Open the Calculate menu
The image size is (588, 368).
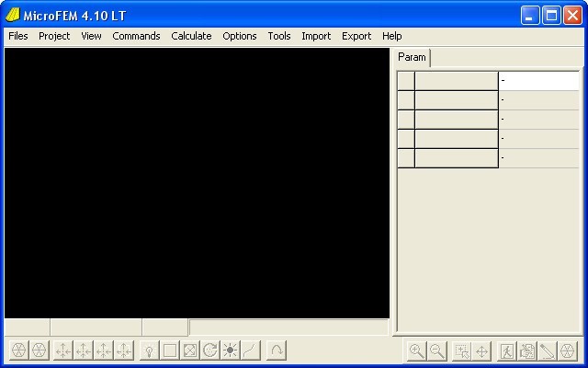click(x=191, y=36)
